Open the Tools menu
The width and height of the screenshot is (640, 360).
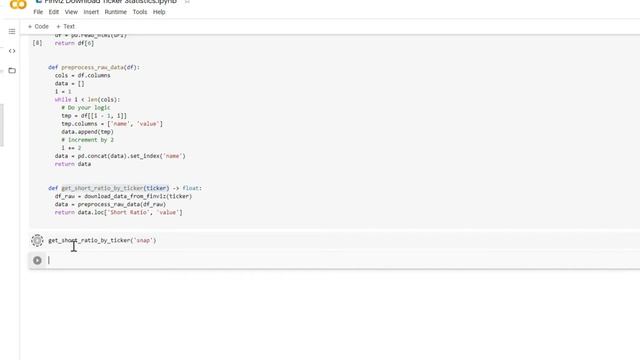click(x=140, y=12)
